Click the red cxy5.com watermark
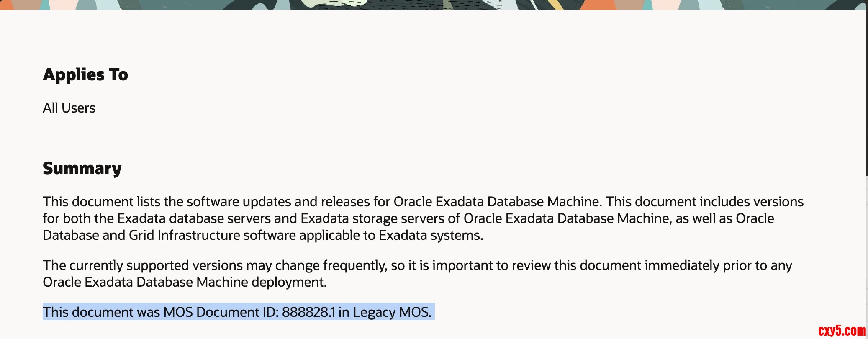This screenshot has width=868, height=339. [x=842, y=331]
